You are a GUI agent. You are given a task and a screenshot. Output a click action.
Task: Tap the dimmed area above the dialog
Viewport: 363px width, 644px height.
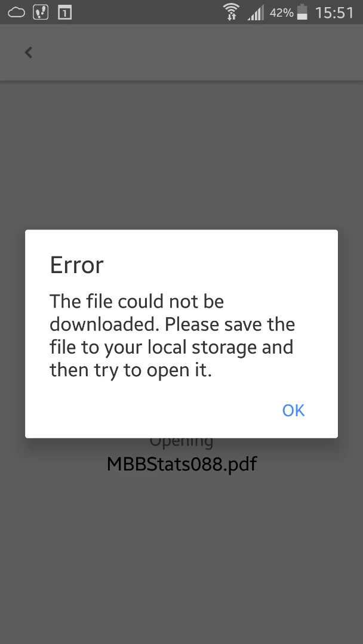click(x=181, y=155)
